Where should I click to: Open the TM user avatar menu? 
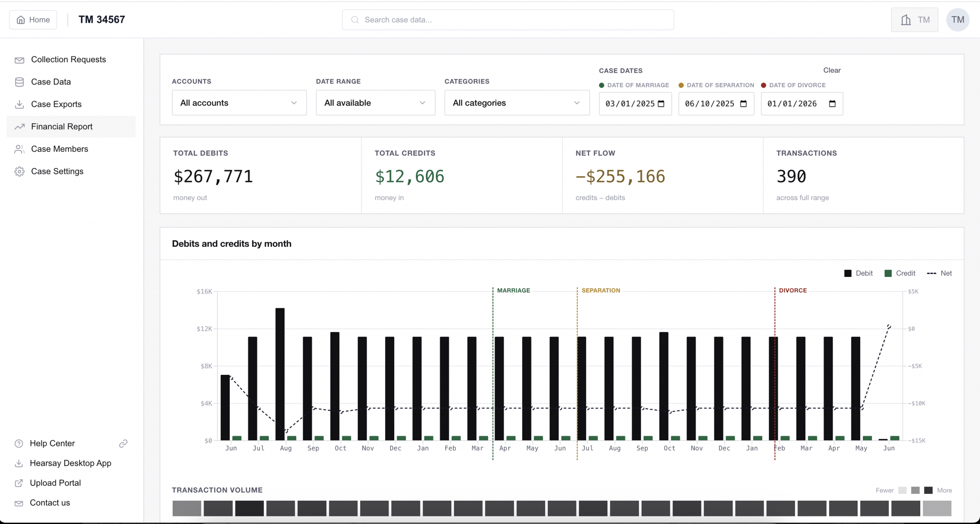pyautogui.click(x=958, y=20)
